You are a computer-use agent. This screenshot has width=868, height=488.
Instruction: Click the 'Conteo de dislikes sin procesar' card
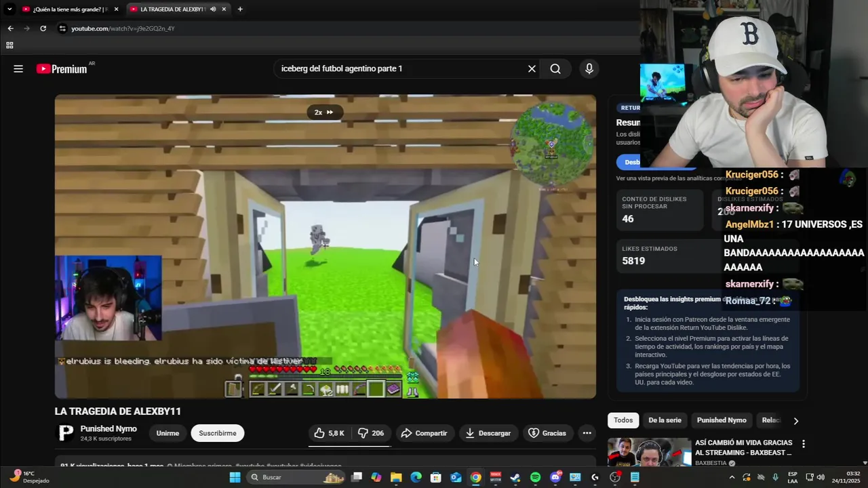point(660,210)
